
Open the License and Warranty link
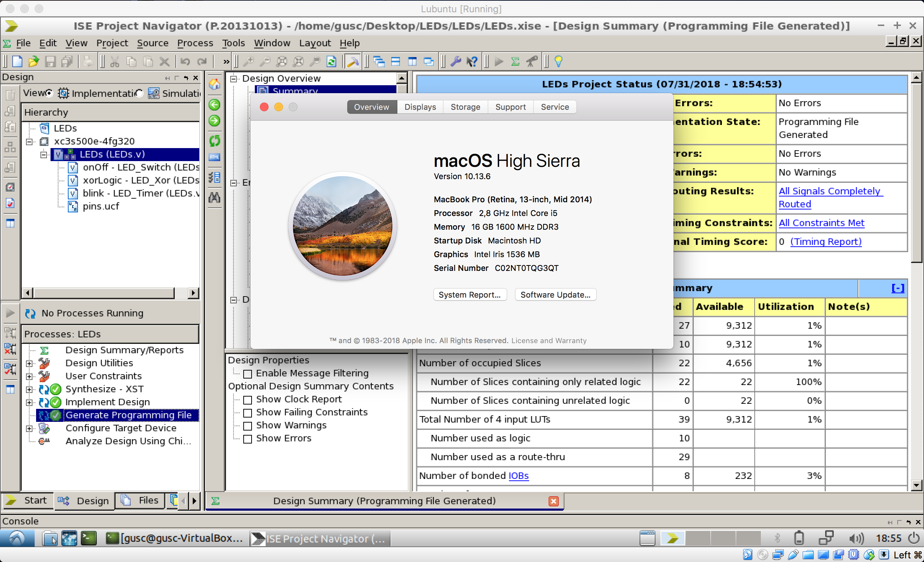click(549, 341)
